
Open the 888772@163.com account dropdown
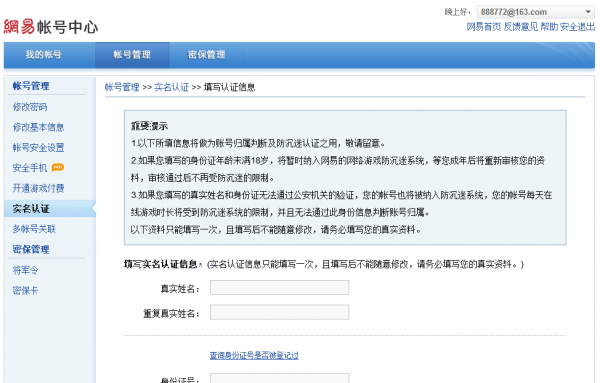tap(536, 12)
